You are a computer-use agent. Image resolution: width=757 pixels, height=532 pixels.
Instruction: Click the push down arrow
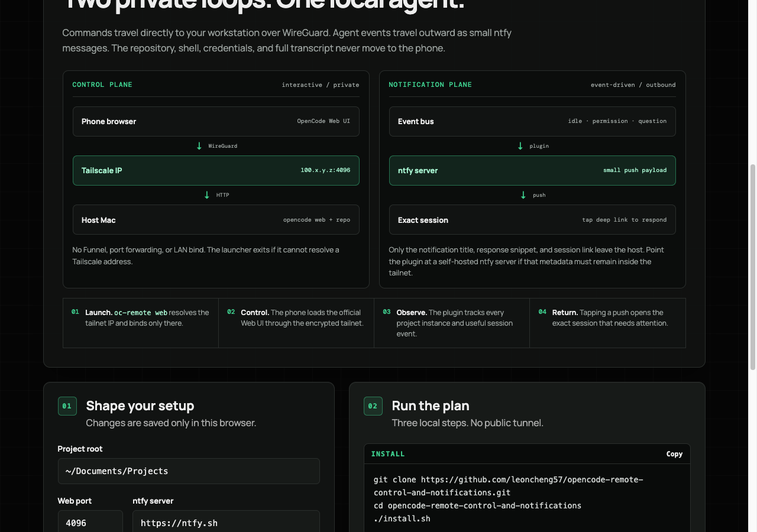(x=523, y=195)
